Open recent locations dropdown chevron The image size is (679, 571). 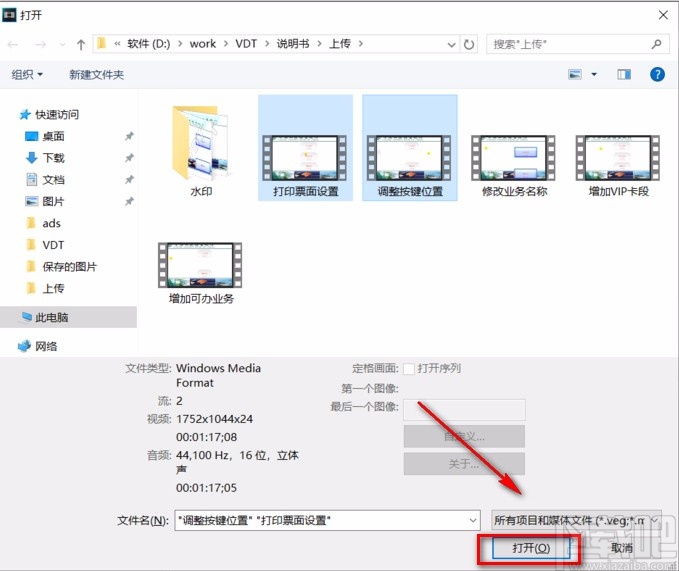coord(62,44)
